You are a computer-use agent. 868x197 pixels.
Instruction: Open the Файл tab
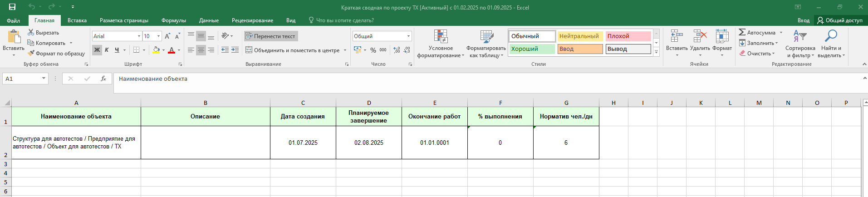[x=13, y=20]
